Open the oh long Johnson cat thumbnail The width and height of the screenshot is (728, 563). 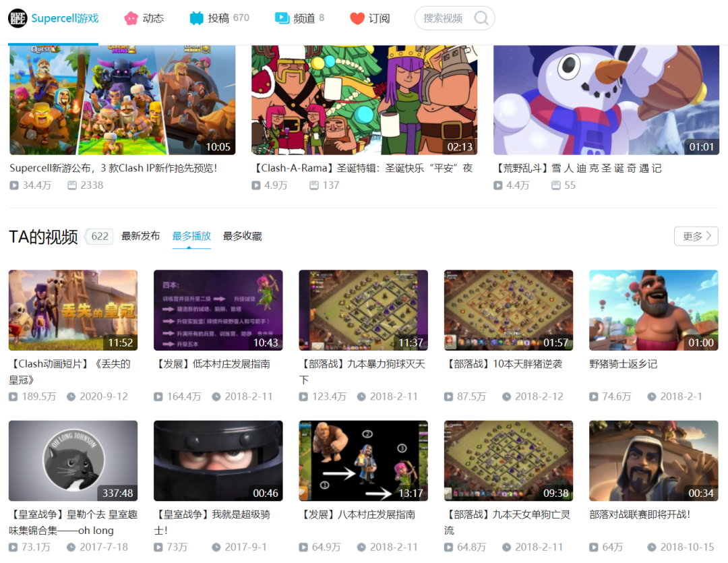tap(73, 461)
